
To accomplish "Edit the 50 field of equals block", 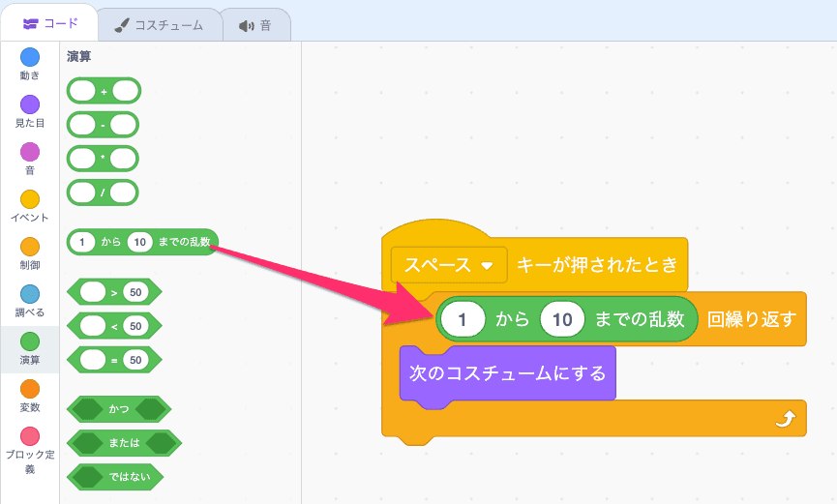I will pos(135,361).
